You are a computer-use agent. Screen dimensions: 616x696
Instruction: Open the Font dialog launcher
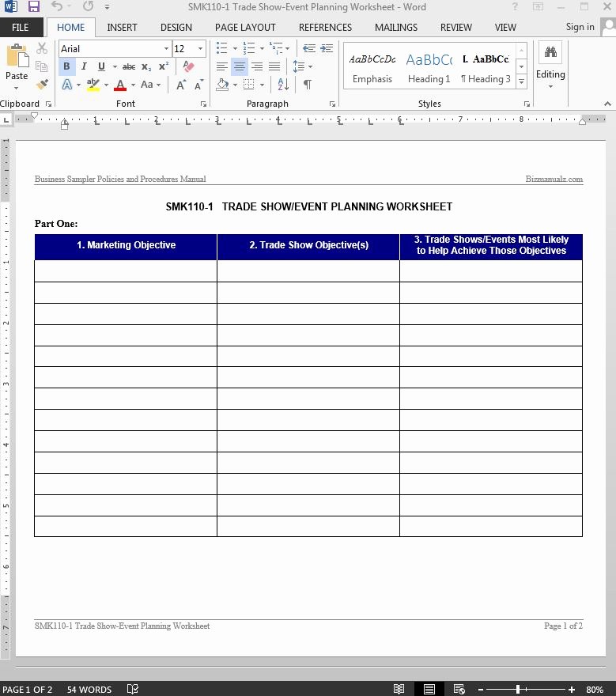point(203,104)
